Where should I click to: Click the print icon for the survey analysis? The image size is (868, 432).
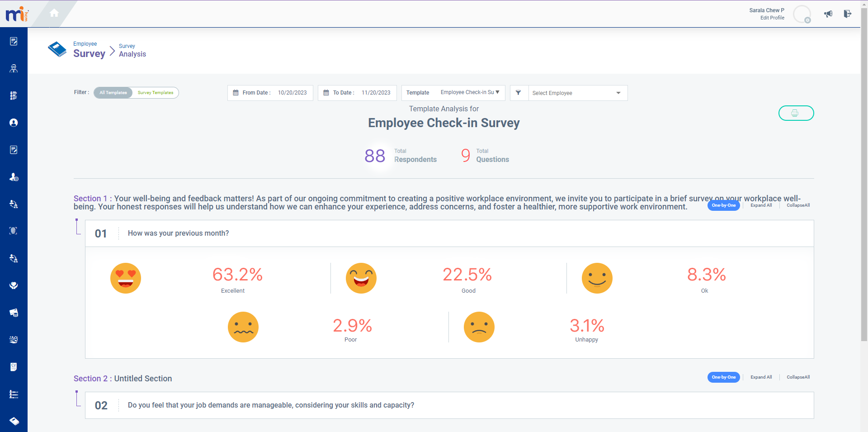click(x=796, y=113)
